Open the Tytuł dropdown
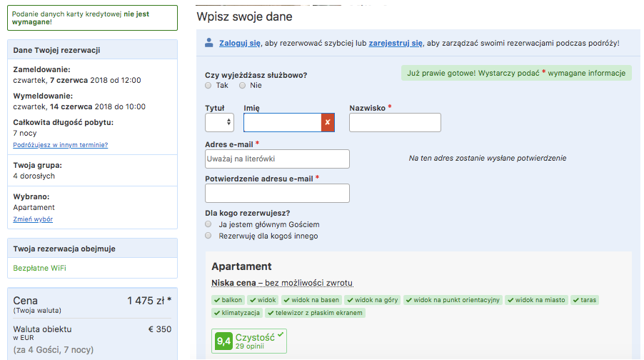This screenshot has width=644, height=360. point(219,122)
